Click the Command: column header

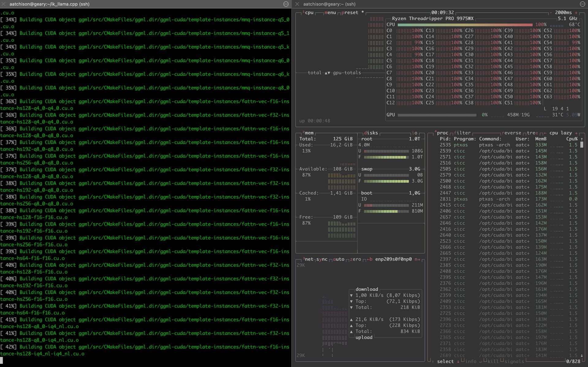click(x=490, y=139)
